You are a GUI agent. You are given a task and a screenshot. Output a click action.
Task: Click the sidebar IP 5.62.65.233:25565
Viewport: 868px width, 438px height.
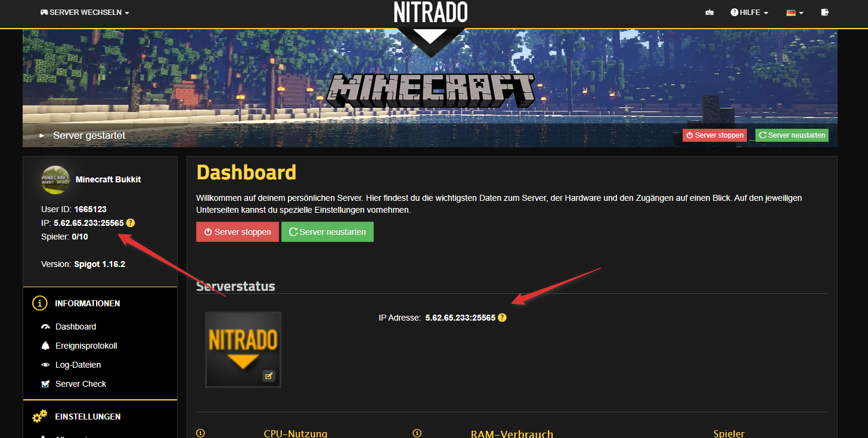click(x=89, y=223)
